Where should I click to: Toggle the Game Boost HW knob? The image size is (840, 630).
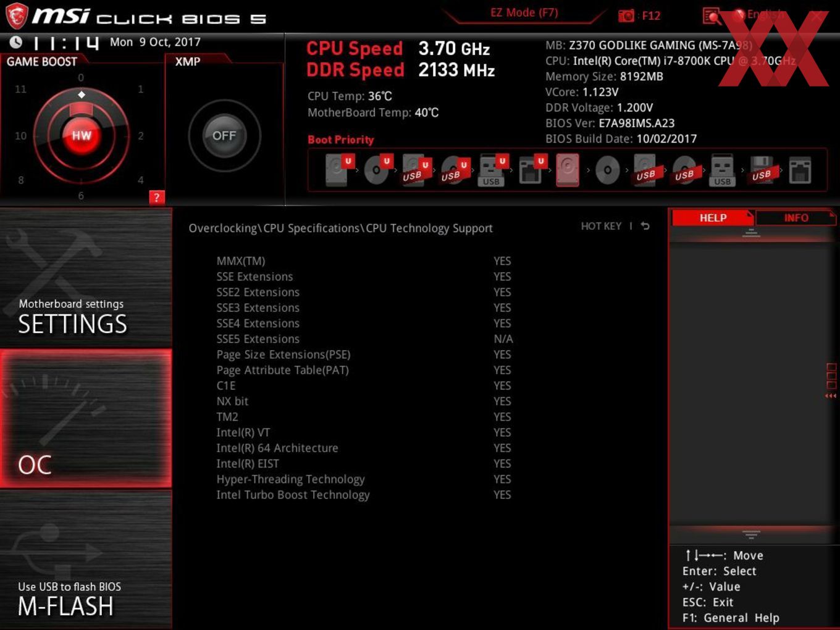pos(81,135)
